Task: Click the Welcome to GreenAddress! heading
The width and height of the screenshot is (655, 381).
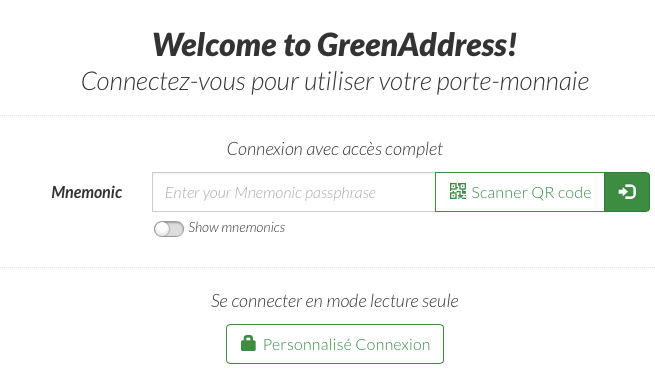Action: [335, 44]
